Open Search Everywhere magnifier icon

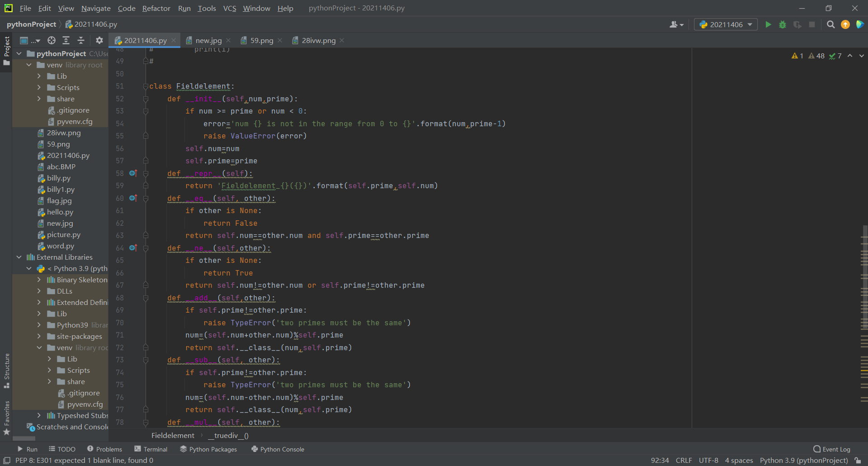[x=830, y=24]
